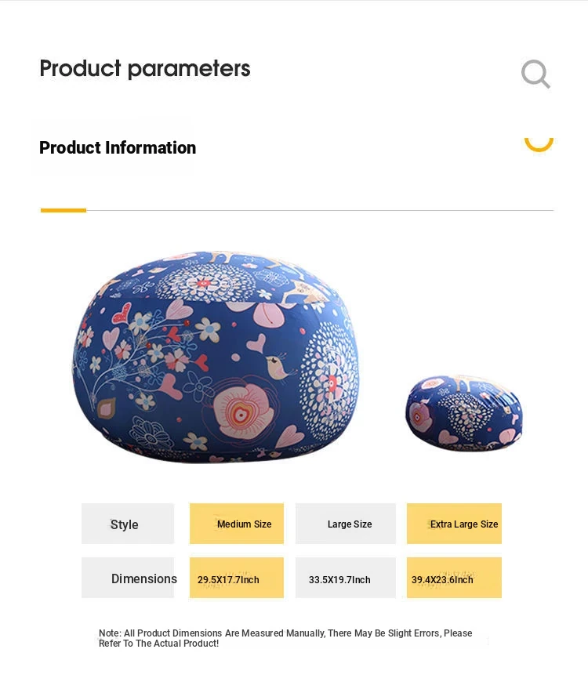Screen dimensions: 588x700
Task: Select the large bean bag image
Action: pyautogui.click(x=216, y=357)
